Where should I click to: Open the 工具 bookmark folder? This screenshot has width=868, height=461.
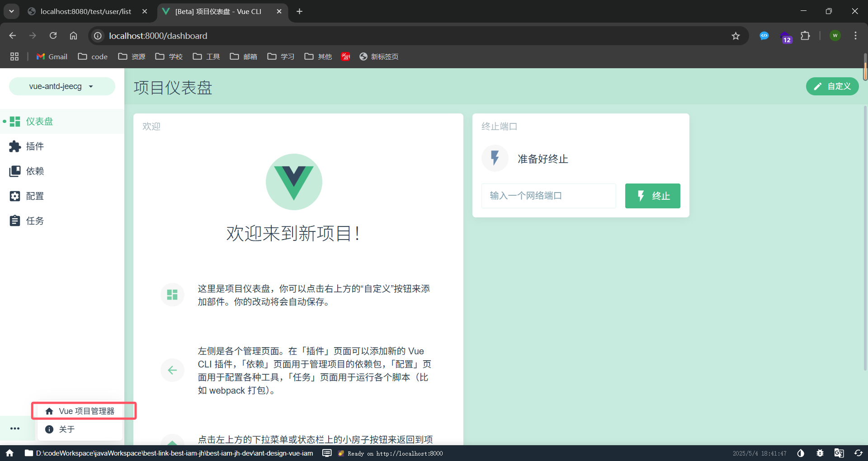206,56
